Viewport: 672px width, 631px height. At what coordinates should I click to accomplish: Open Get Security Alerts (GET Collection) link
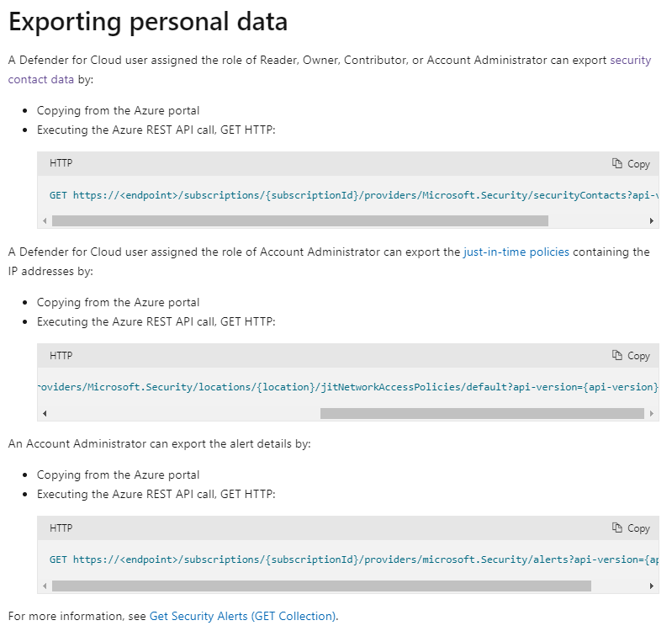pos(242,616)
